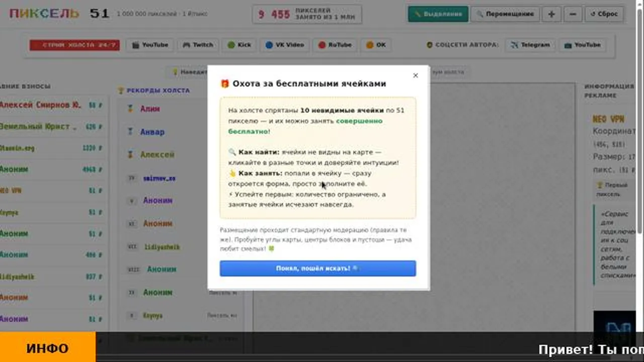Click the 'ПИКСЕЛЬ 51' site logo

tap(59, 14)
